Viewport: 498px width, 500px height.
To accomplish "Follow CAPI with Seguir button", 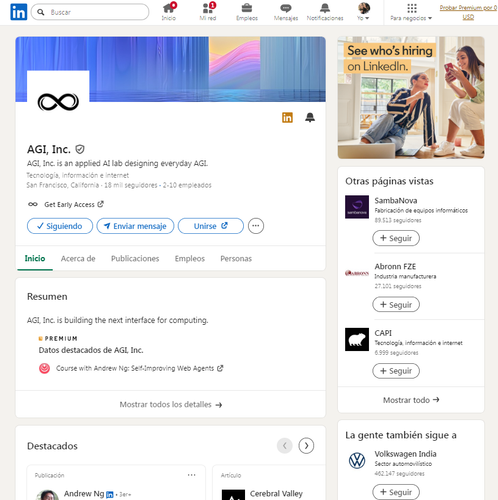I will pos(396,371).
